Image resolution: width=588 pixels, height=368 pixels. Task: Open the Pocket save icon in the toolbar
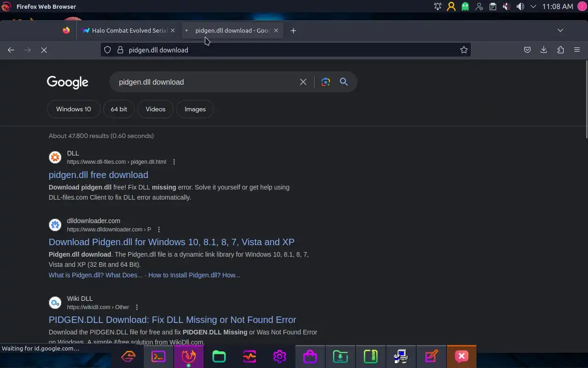click(527, 50)
